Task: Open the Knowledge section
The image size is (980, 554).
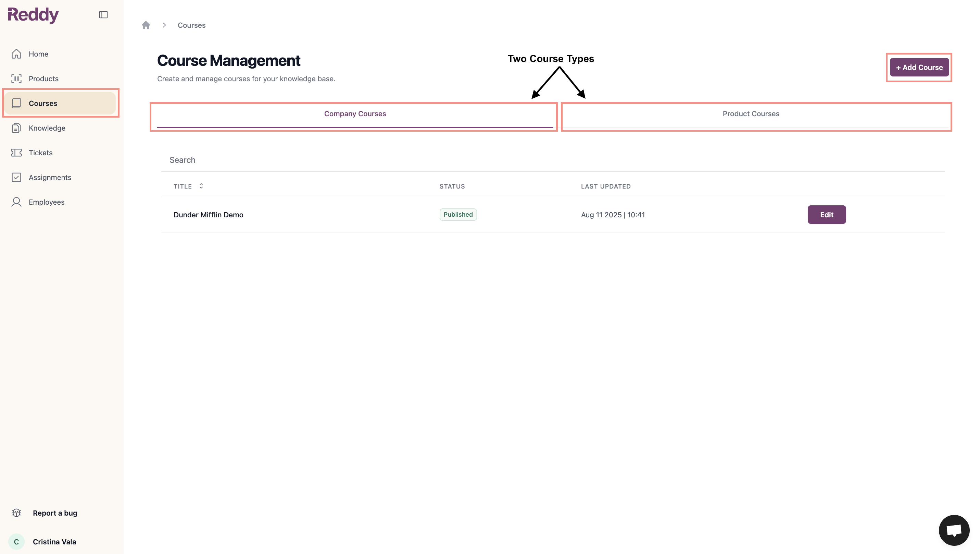Action: click(x=47, y=128)
